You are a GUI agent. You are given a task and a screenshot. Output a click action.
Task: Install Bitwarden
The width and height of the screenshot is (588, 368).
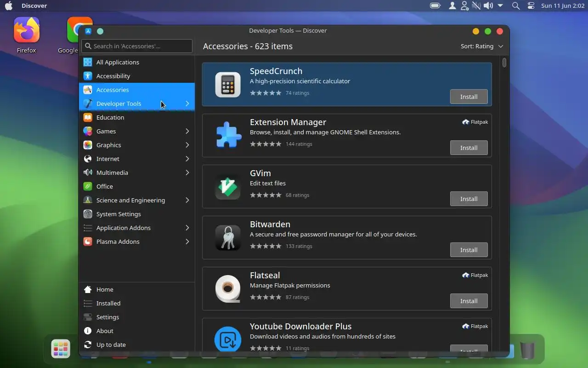(x=469, y=250)
